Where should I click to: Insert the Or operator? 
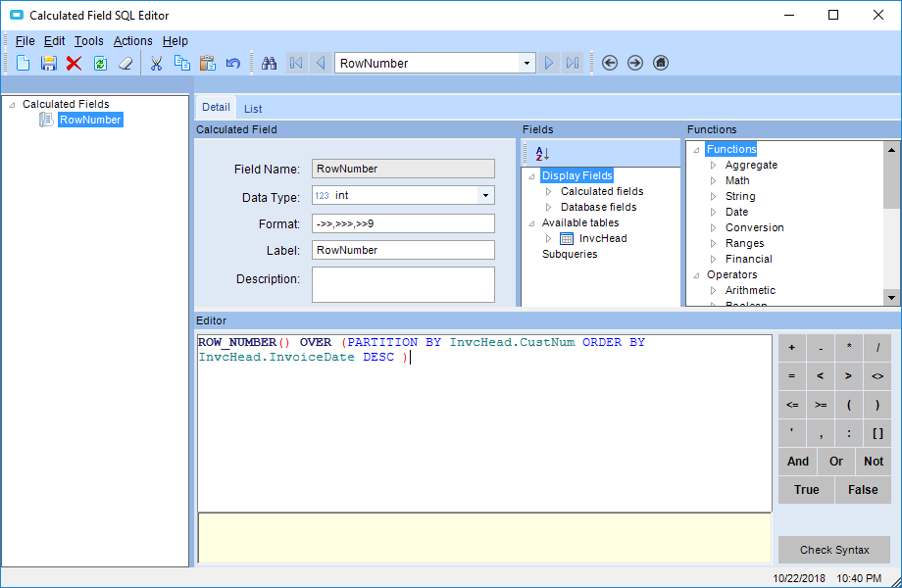(836, 461)
